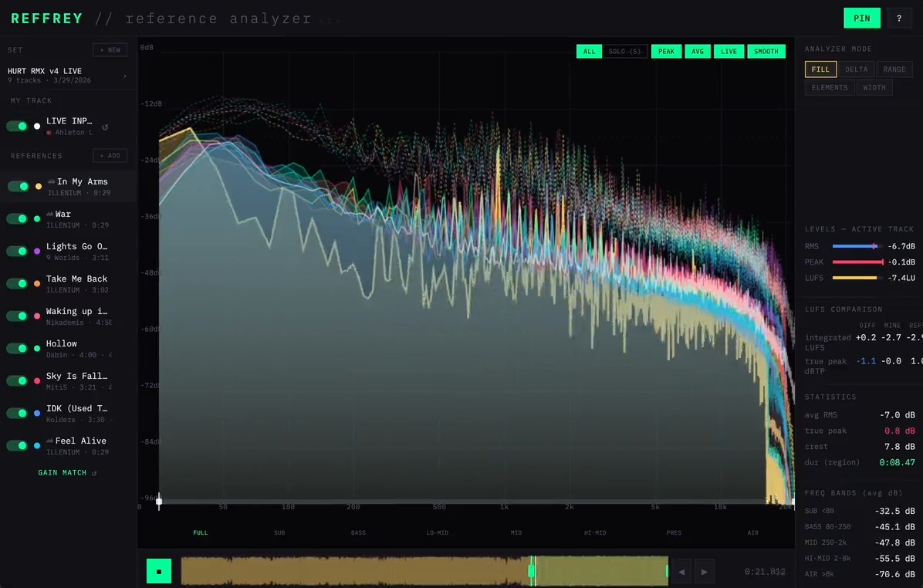Switch off the Feel Alive reference
The image size is (923, 588).
pos(17,445)
